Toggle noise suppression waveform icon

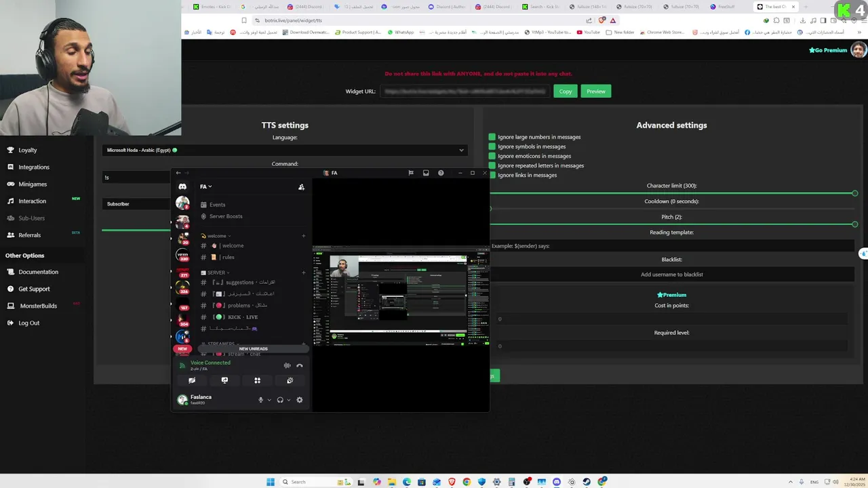click(x=287, y=365)
